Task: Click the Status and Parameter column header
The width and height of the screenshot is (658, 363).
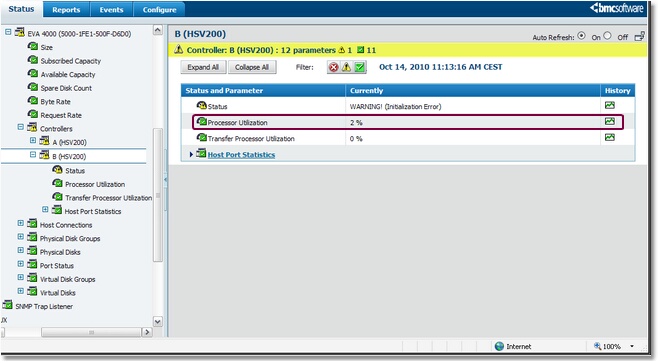Action: [263, 90]
